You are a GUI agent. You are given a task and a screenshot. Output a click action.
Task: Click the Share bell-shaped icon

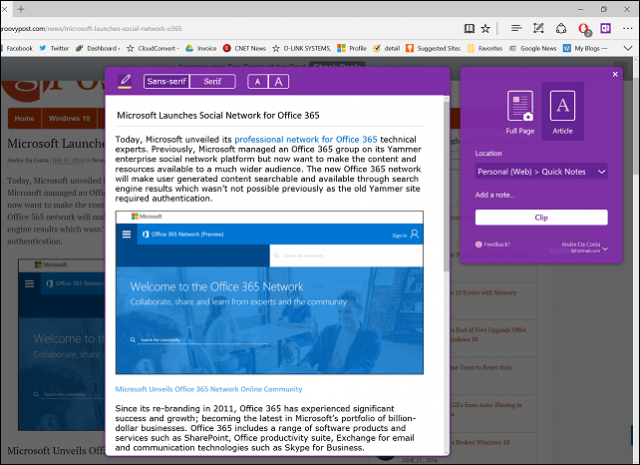(x=561, y=28)
